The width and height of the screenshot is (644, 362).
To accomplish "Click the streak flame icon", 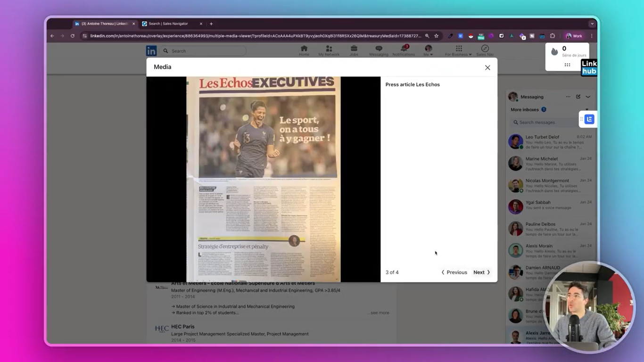I will (x=554, y=51).
